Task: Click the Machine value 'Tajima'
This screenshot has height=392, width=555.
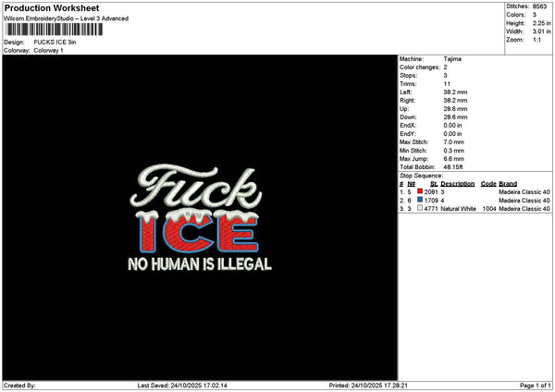Action: (452, 59)
